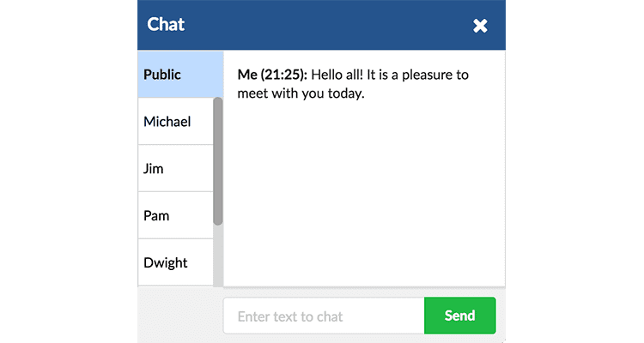Viewport: 644px width, 343px height.
Task: Click scrollbar track beside the Public item
Action: (218, 73)
